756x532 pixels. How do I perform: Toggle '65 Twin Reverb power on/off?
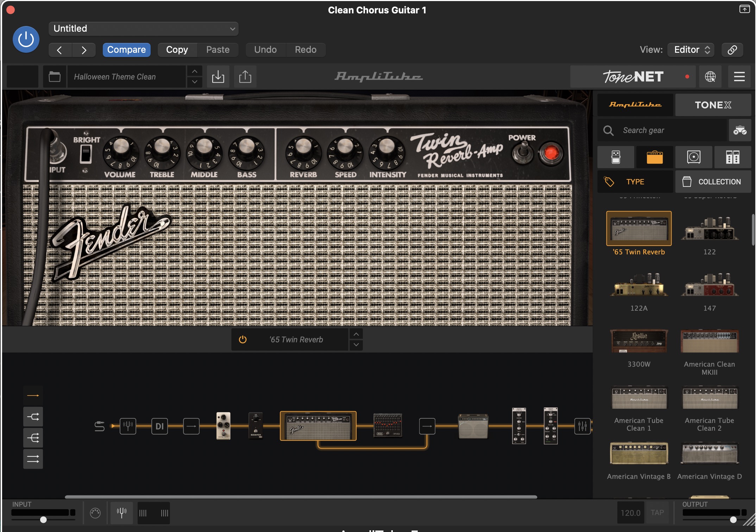[x=243, y=340]
